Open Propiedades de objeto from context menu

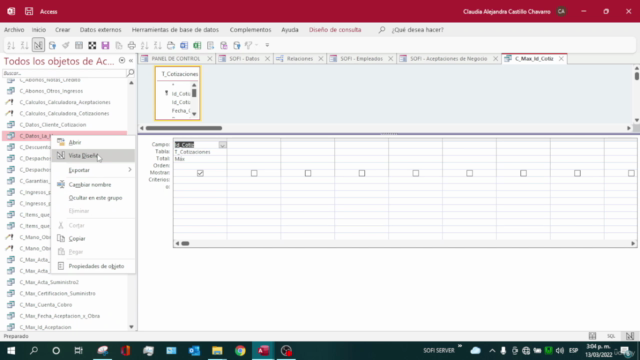tap(93, 266)
